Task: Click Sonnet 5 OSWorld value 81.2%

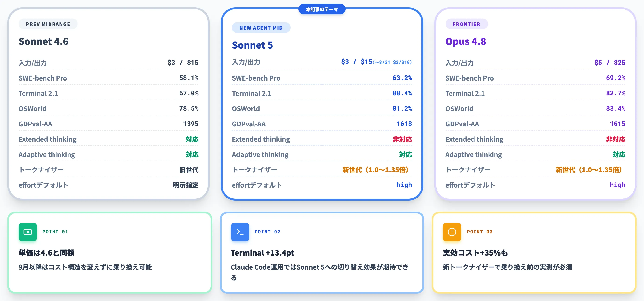Action: 402,108
